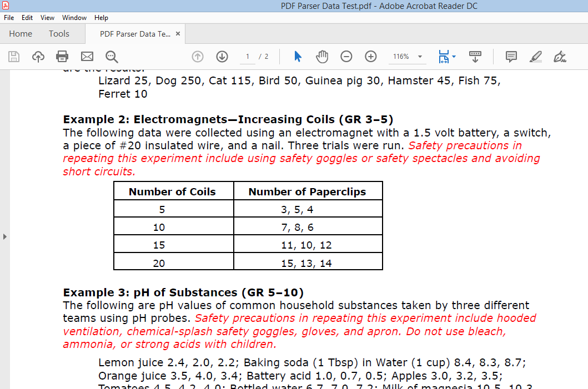Upload document to Adobe Document Cloud
588x389 pixels.
coord(38,56)
